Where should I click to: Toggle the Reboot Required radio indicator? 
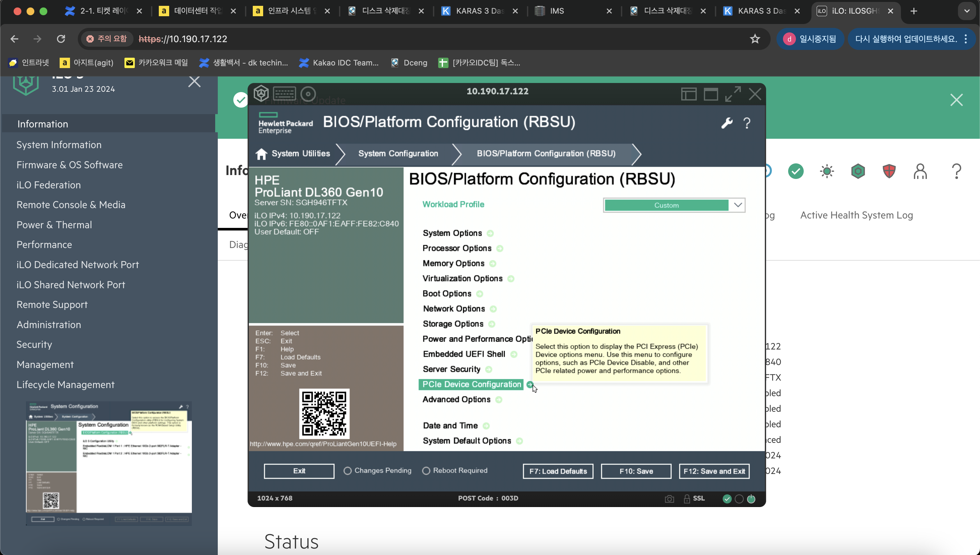pos(426,471)
